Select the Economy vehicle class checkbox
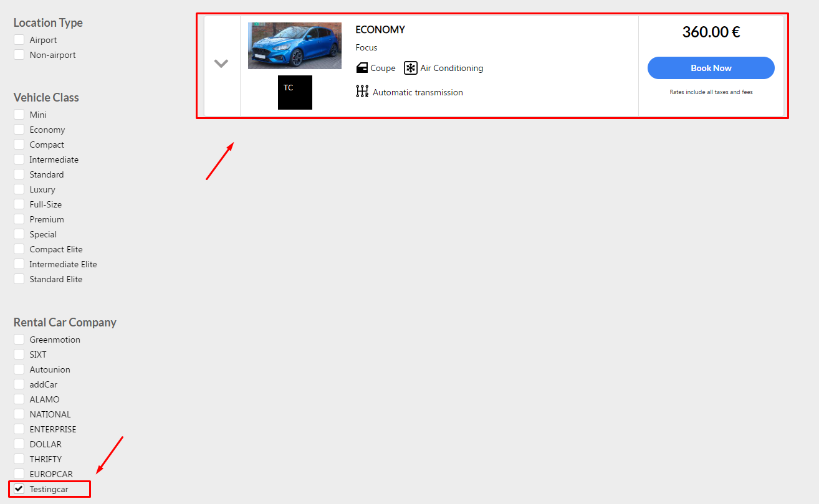819x504 pixels. (x=19, y=130)
